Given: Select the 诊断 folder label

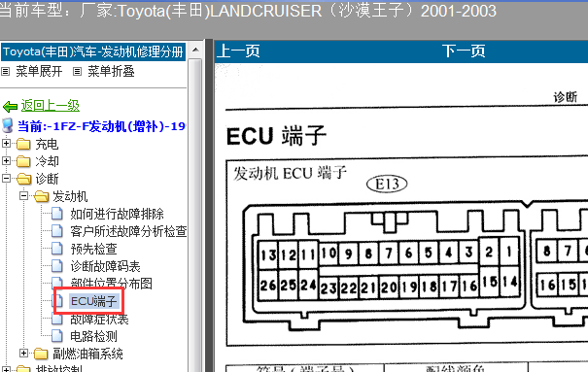Looking at the screenshot, I should click(47, 179).
